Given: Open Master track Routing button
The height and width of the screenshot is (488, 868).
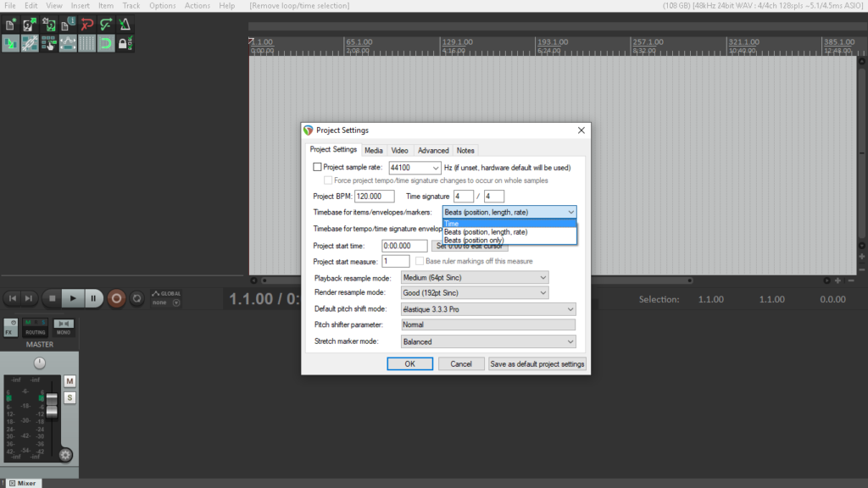Looking at the screenshot, I should click(x=35, y=328).
